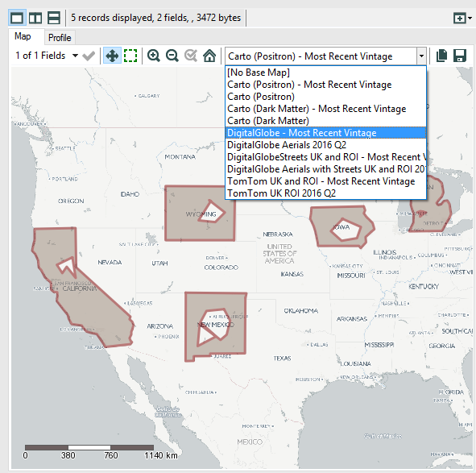This screenshot has height=473, width=476.
Task: Click the records displayed status text
Action: (155, 18)
